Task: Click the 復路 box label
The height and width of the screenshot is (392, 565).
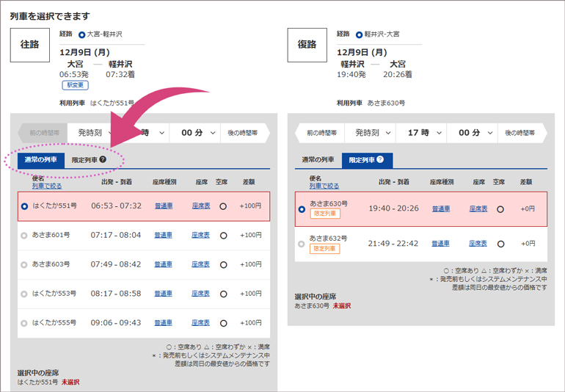Action: 307,45
